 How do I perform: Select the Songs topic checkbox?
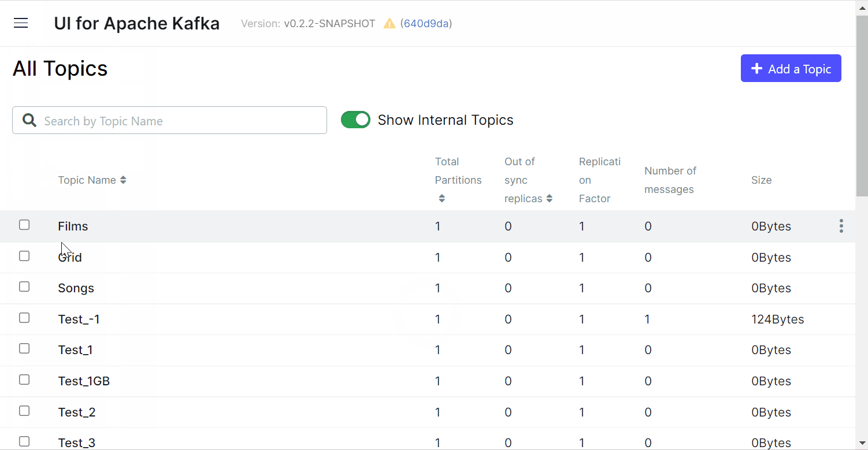[24, 287]
